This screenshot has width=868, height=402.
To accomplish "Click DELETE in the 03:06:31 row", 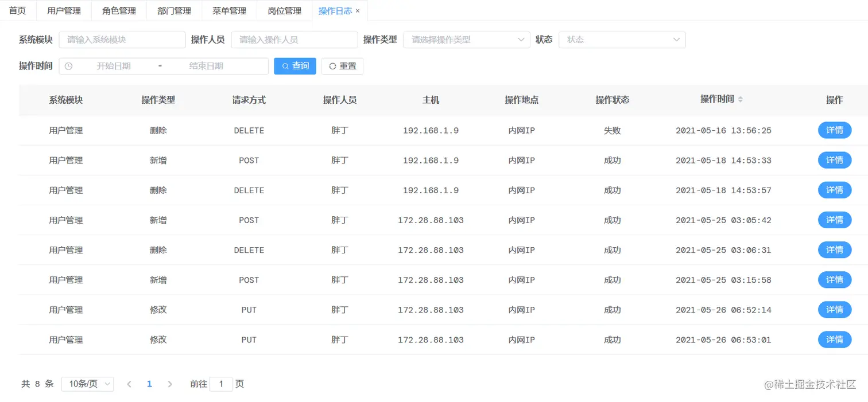I will [249, 250].
